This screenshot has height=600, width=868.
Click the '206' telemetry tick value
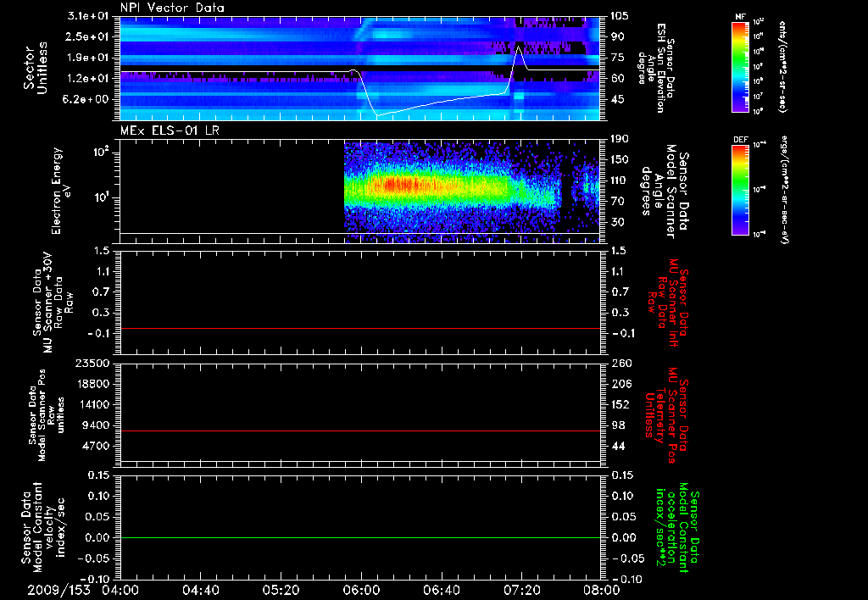coord(620,384)
